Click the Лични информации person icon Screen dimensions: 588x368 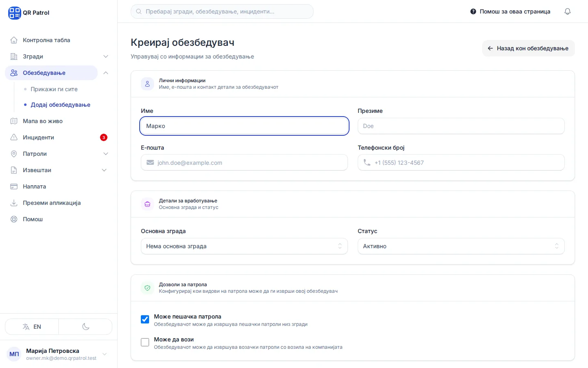(x=147, y=84)
